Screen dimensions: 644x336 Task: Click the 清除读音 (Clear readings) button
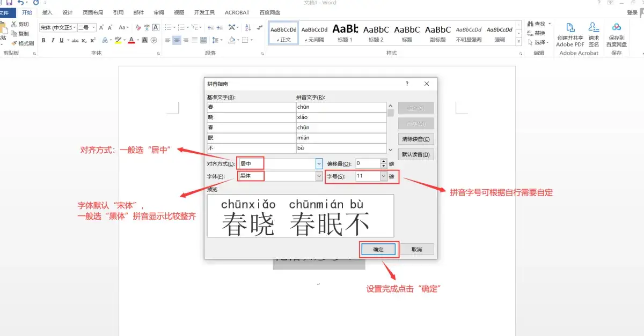(x=416, y=139)
